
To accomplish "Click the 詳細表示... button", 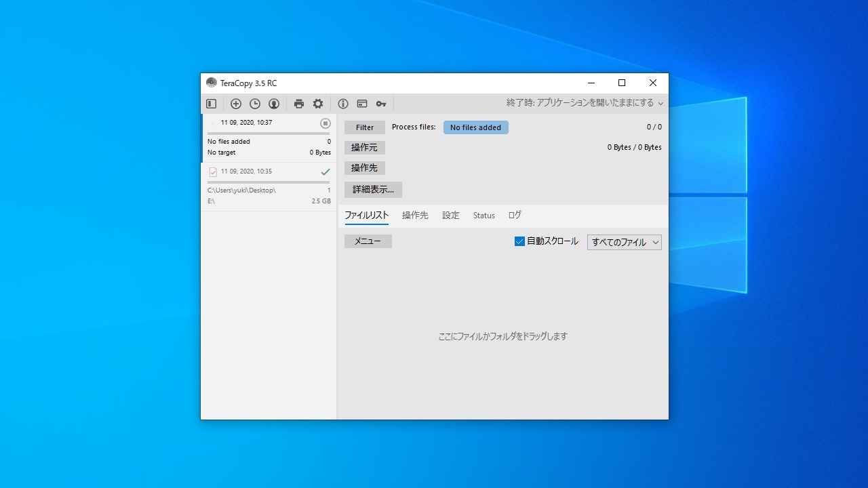I will 373,190.
